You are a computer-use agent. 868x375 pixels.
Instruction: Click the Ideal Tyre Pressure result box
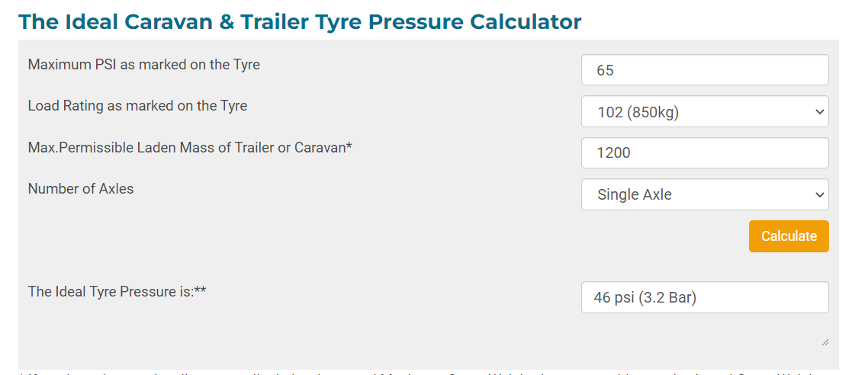pyautogui.click(x=704, y=297)
